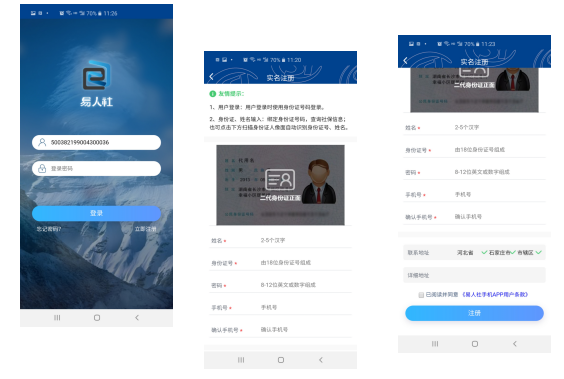Tap ID card scan icon in the 11:20 screen
The image size is (564, 379).
coord(280,179)
